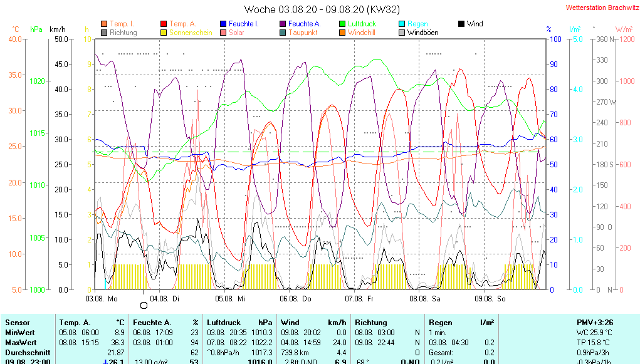
Task: Select the blue Feuchte I. legend swatch
Action: [224, 24]
